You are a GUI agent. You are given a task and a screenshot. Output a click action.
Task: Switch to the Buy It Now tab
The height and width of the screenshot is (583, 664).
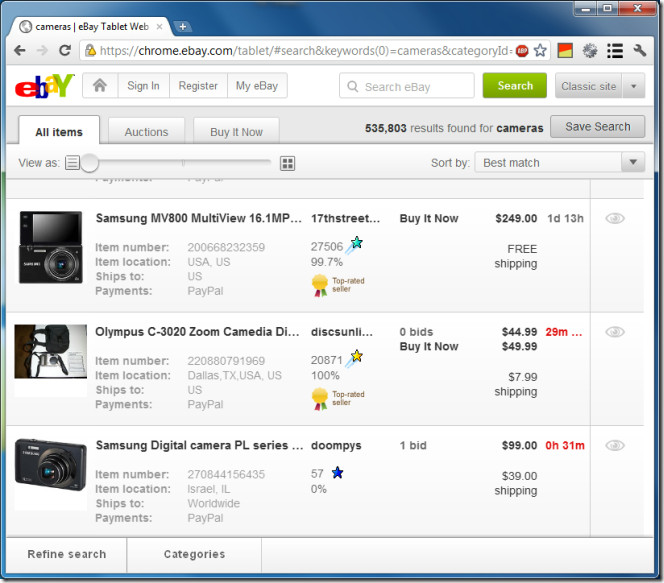pos(236,132)
